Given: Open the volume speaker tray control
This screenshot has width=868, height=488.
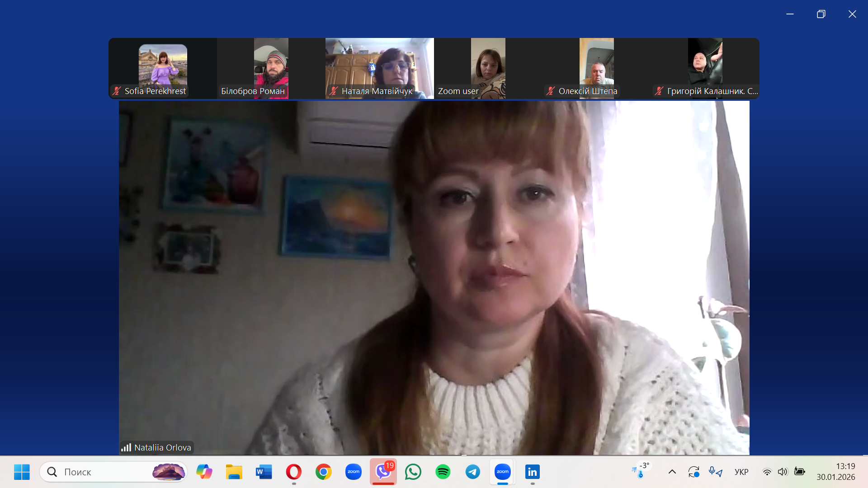Looking at the screenshot, I should tap(783, 472).
